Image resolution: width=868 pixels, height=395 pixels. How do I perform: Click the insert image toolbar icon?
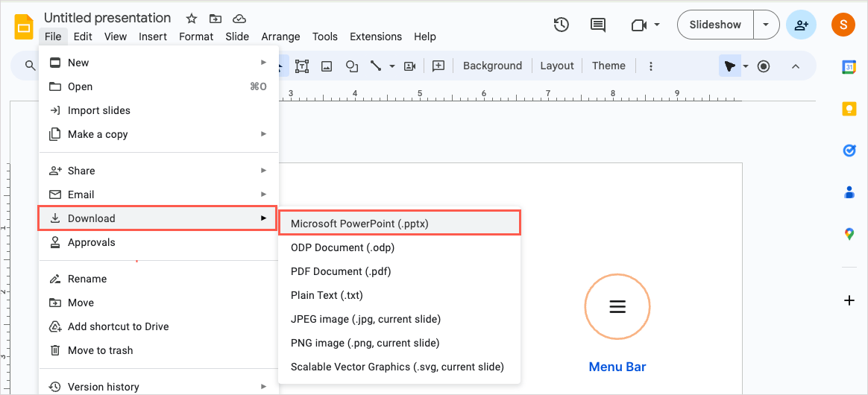click(x=327, y=66)
